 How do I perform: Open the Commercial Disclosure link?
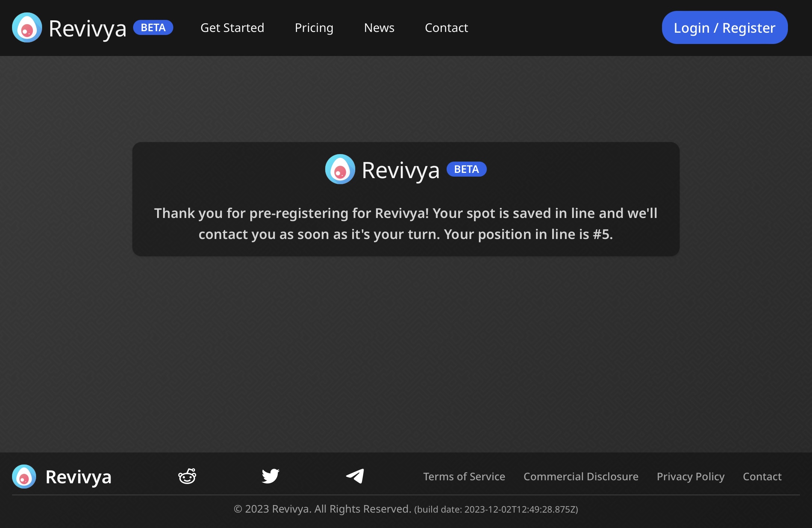tap(581, 477)
